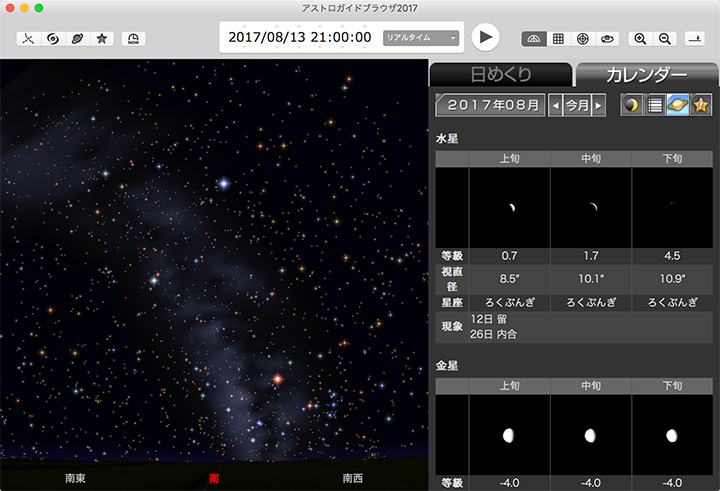The width and height of the screenshot is (720, 491).
Task: Click the date and time field 2017/08/13 21:00:00
Action: tap(300, 37)
